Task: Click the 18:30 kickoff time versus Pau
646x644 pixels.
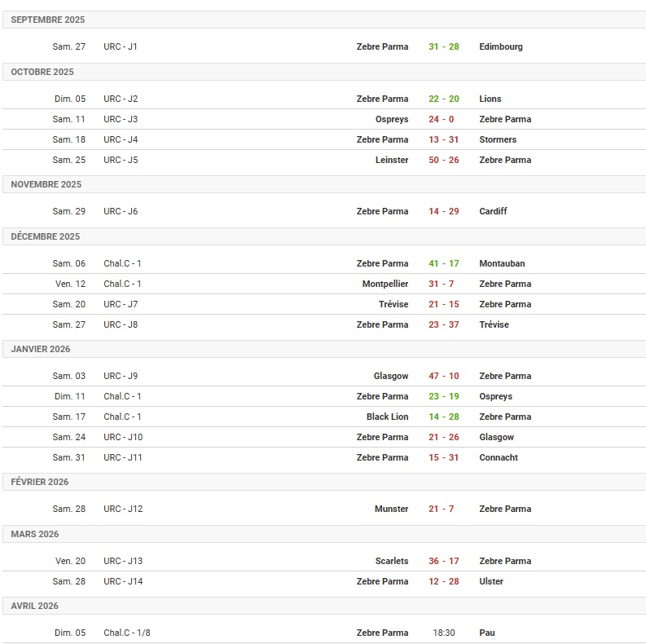Action: point(444,633)
